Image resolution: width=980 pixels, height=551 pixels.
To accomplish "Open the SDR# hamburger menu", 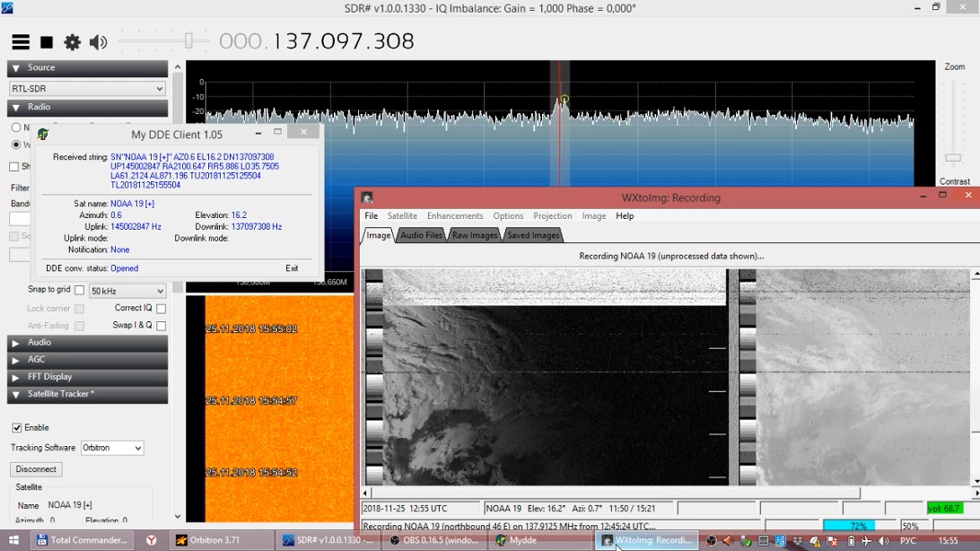I will tap(21, 42).
